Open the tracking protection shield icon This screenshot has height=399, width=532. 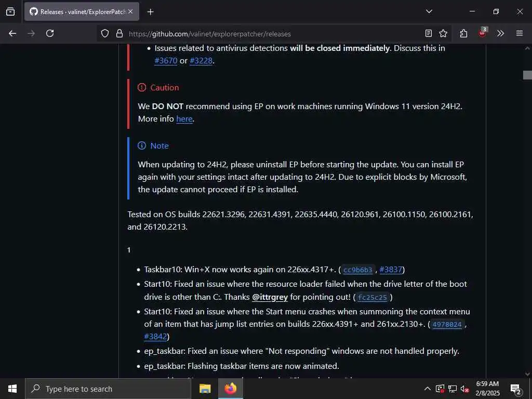105,34
